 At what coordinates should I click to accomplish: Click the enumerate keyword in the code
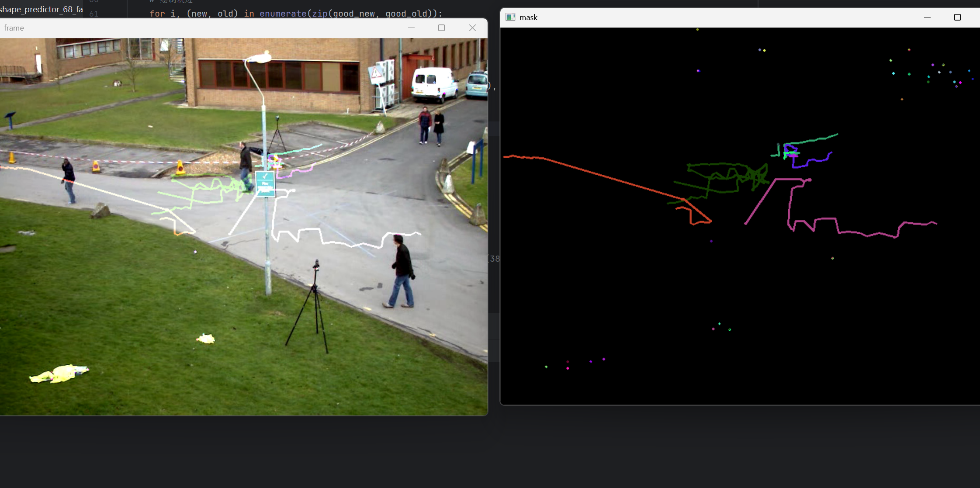(283, 14)
